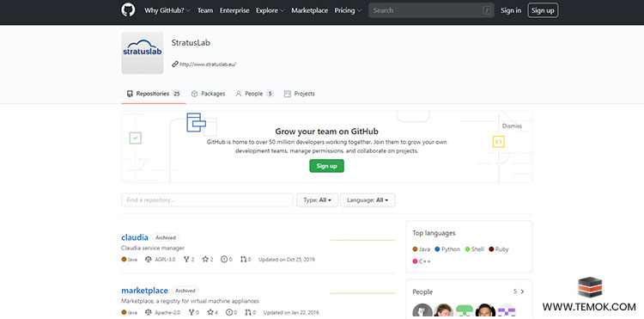Go to the Enterprise page
Viewport: 644px width, 319px height.
[234, 10]
